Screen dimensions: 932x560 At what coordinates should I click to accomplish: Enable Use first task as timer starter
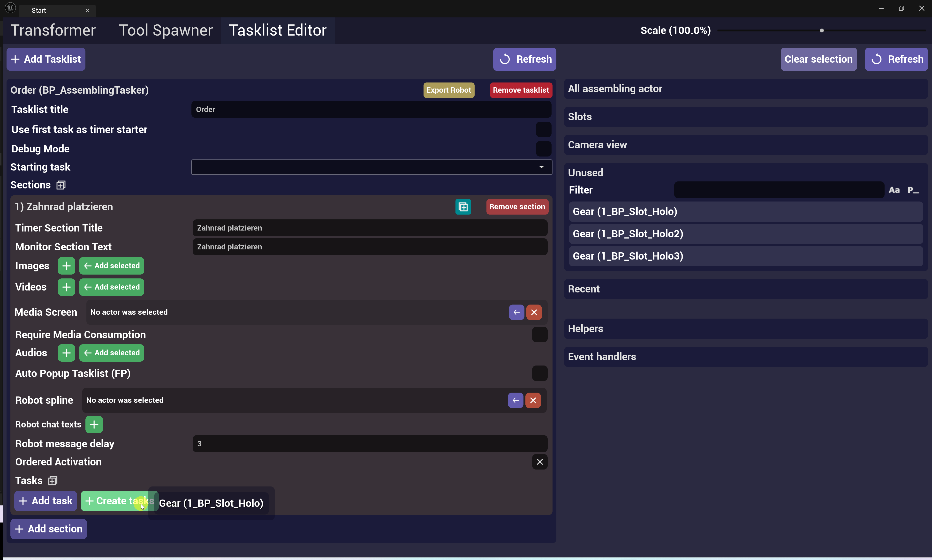[543, 129]
